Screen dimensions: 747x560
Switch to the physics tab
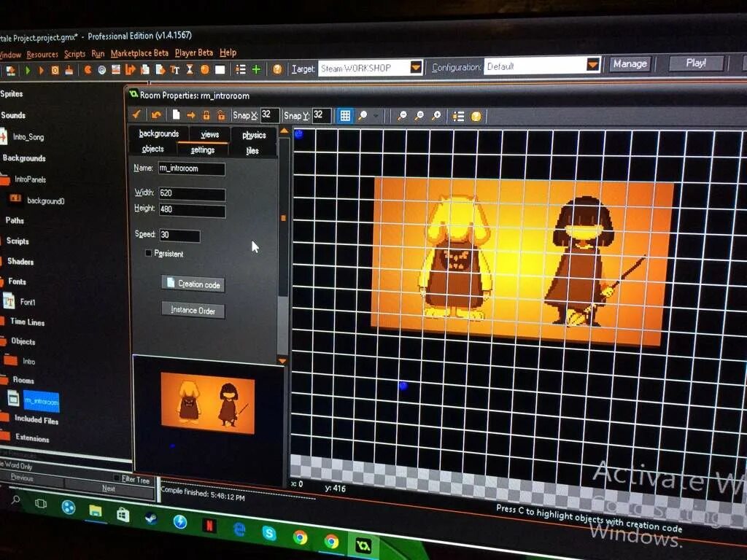(254, 135)
